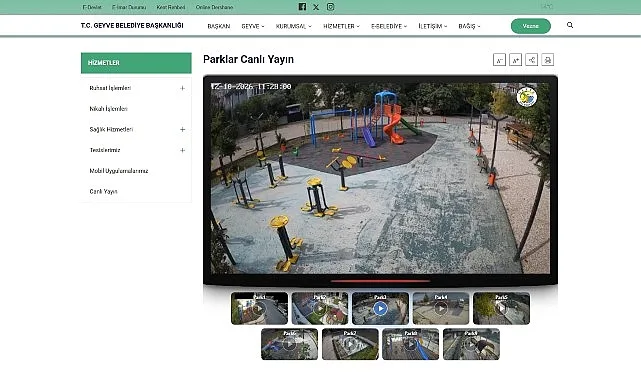Screen dimensions: 641x380
Task: Open Nikah İşlemleri in sidebar
Action: 108,109
